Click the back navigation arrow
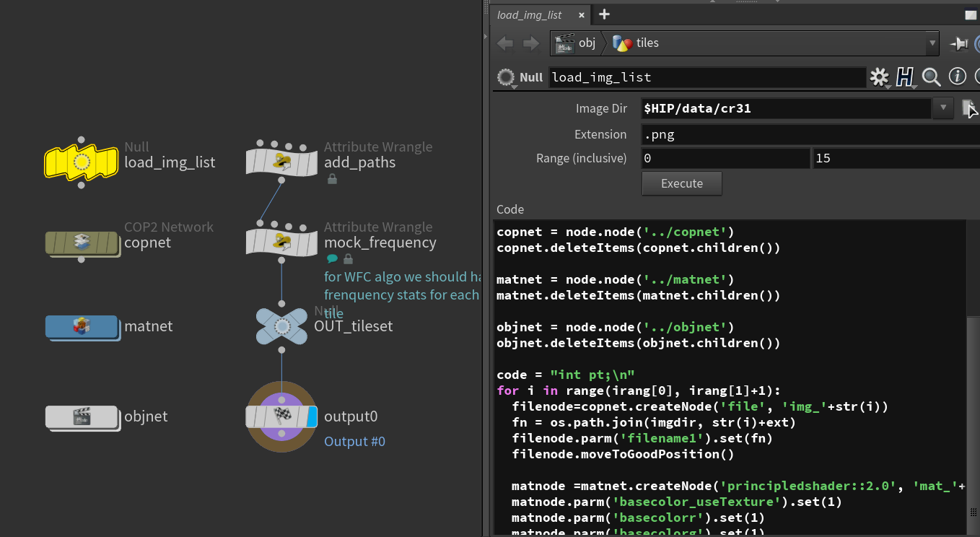Viewport: 980px width, 537px height. [x=505, y=43]
